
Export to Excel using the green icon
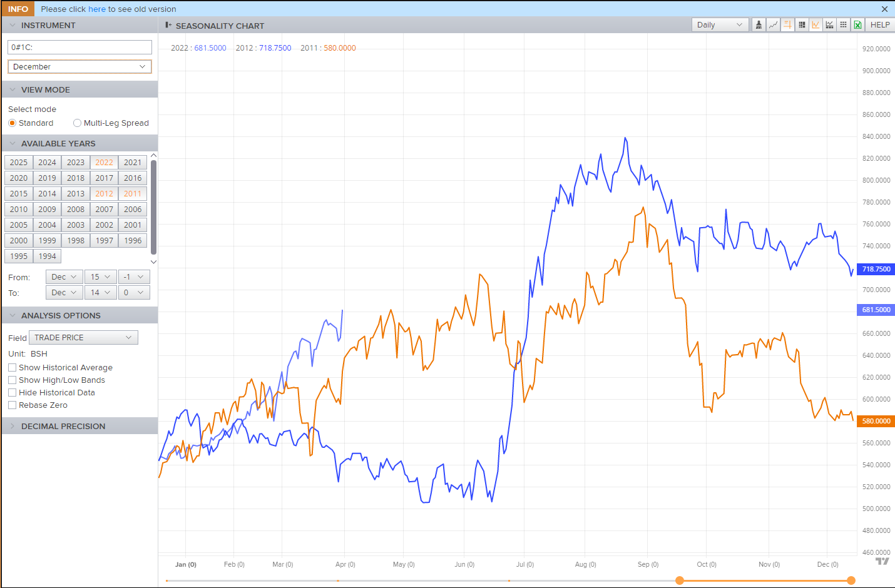[857, 25]
